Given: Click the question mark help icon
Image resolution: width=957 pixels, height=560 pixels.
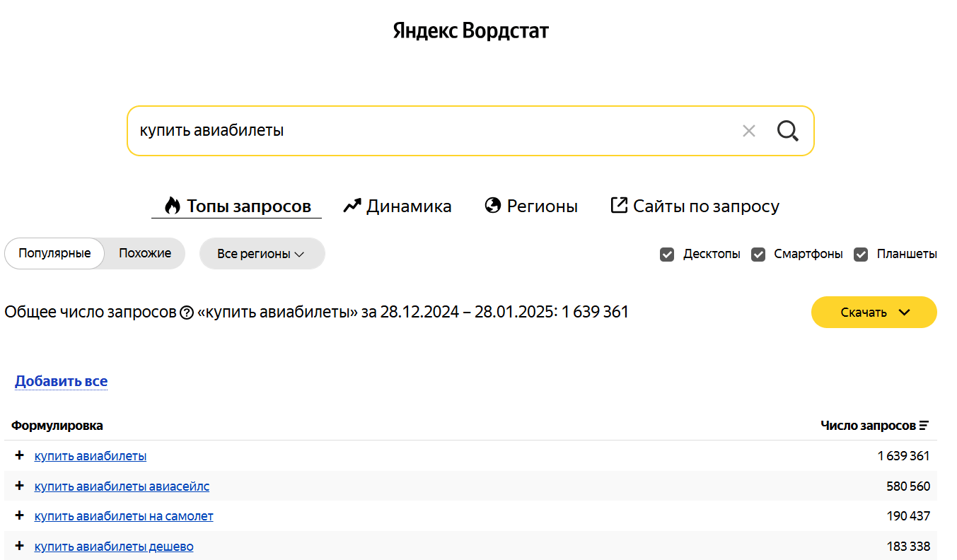Looking at the screenshot, I should tap(187, 313).
